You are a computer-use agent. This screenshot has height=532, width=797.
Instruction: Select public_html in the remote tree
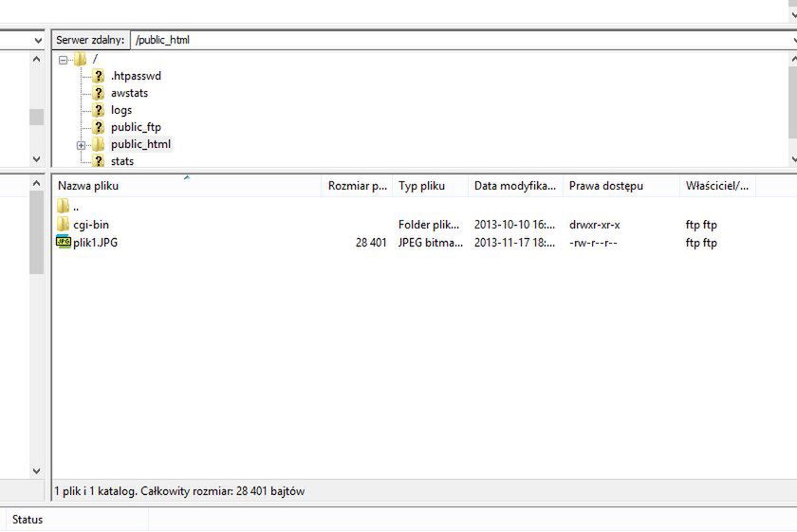click(140, 144)
